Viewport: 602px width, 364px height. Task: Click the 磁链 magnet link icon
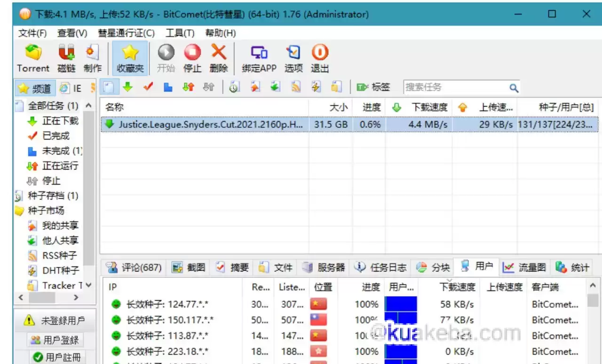tap(66, 57)
